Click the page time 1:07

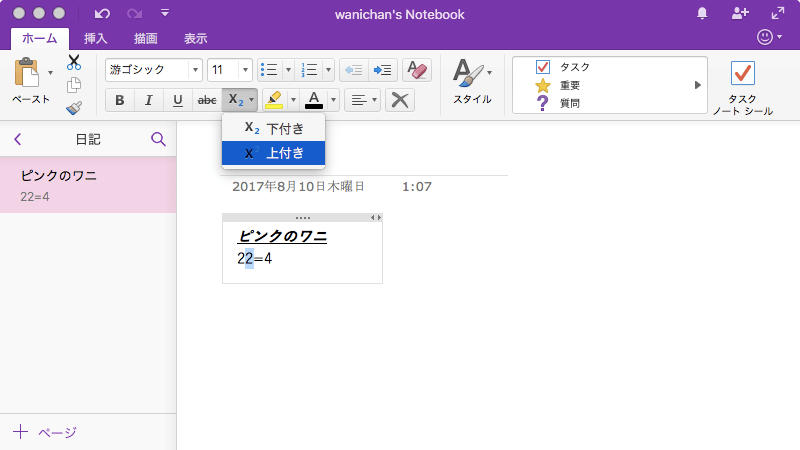(x=417, y=187)
